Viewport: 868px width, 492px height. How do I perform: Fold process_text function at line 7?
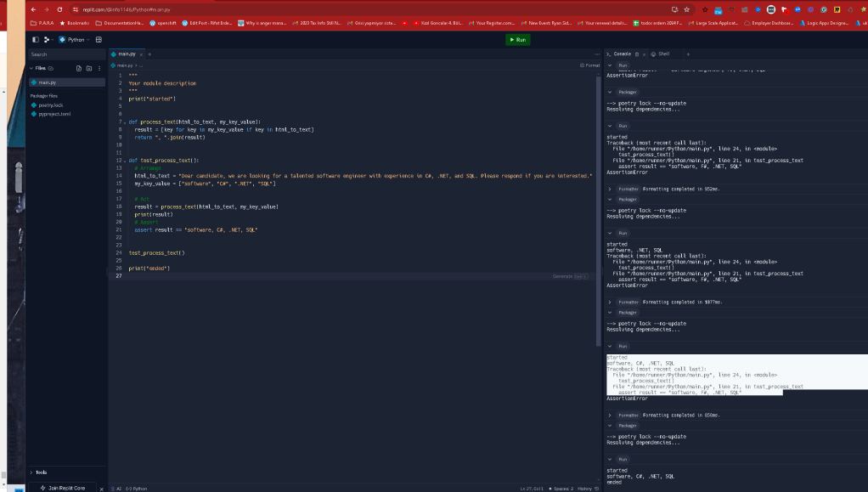tap(125, 122)
